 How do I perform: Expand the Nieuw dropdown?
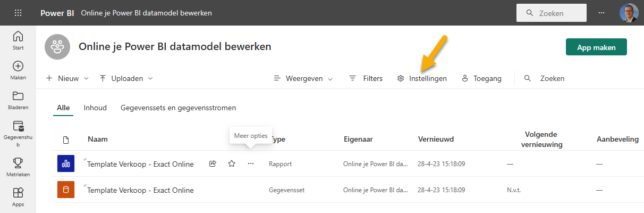(67, 78)
